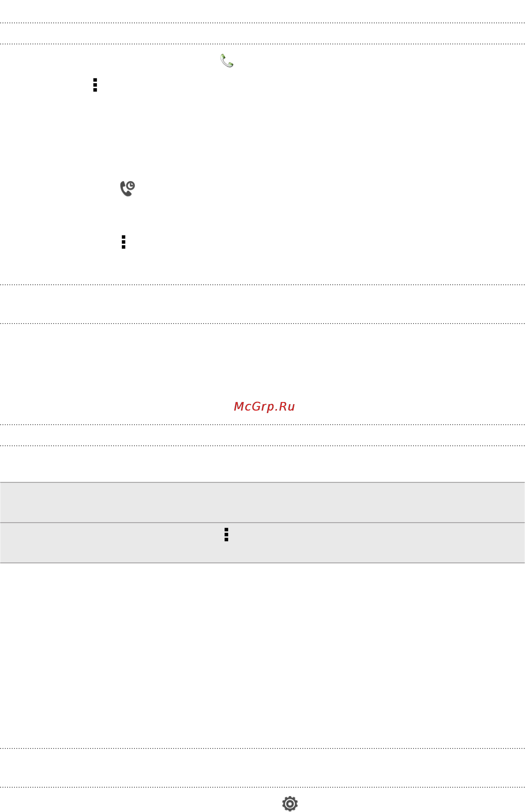Select the upper grey table row
525x812 pixels.
point(262,503)
